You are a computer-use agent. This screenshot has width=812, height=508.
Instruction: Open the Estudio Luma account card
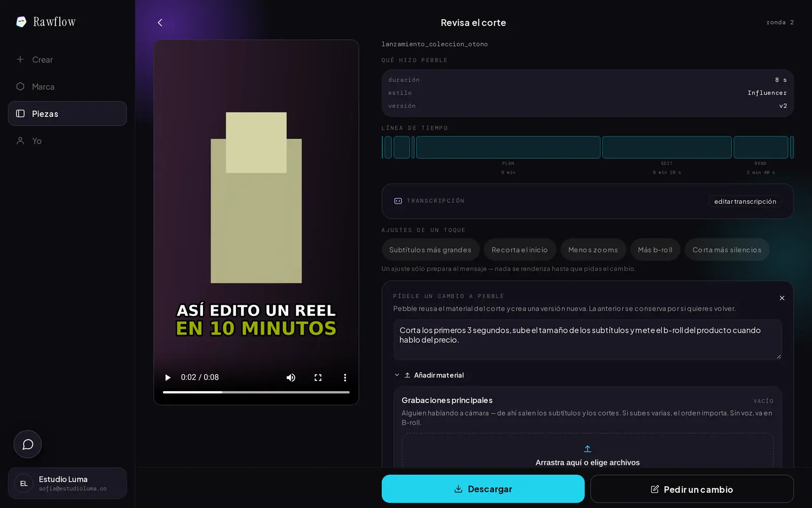67,483
